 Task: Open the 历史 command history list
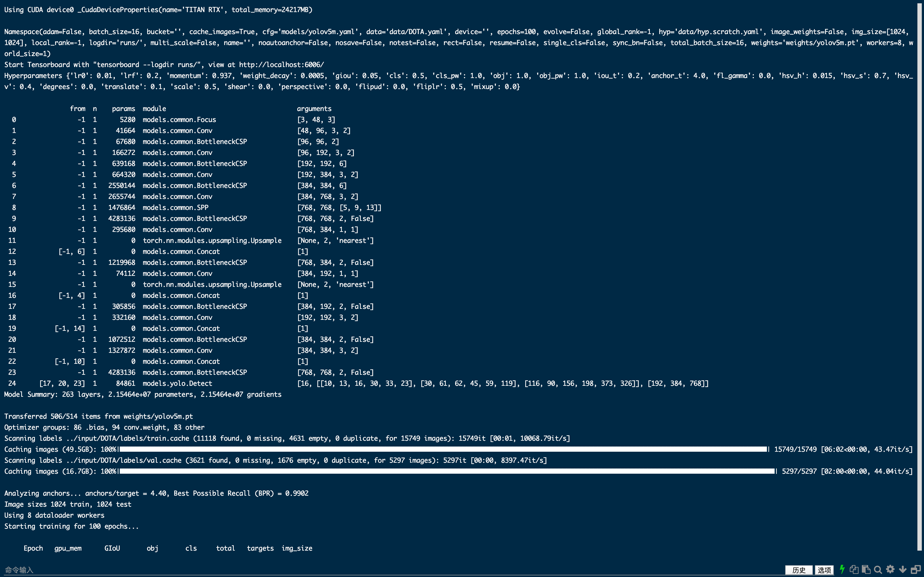click(x=799, y=570)
